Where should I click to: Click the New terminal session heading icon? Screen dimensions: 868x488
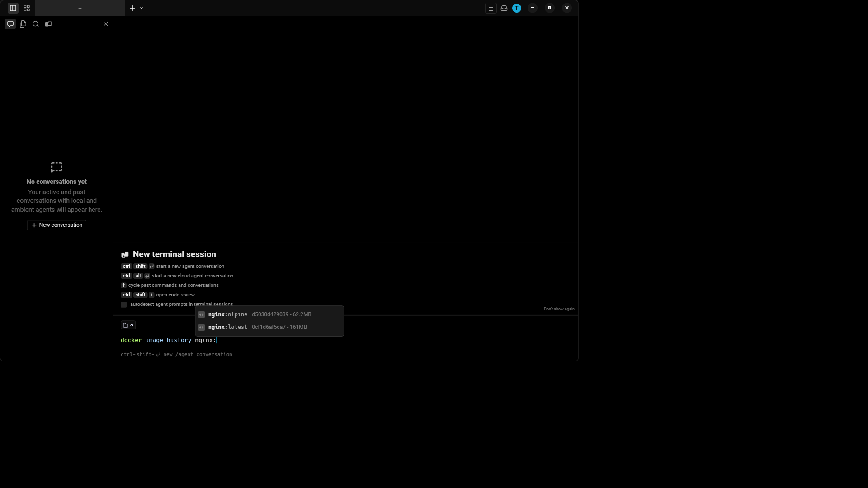coord(125,254)
